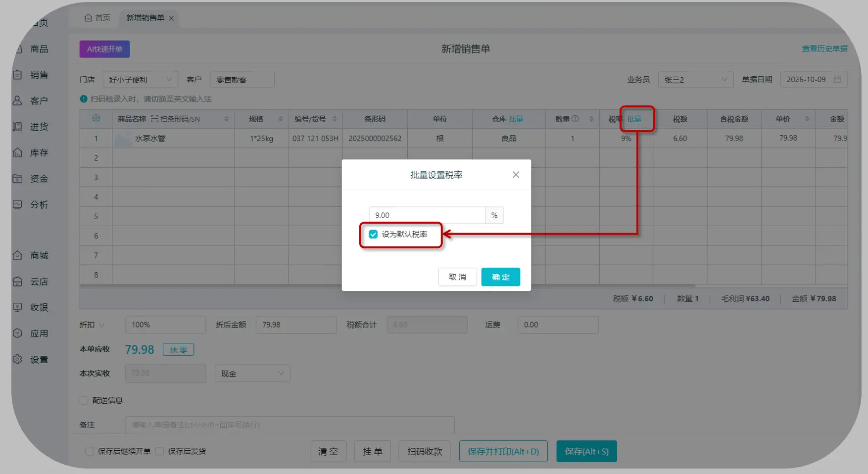This screenshot has width=868, height=474.
Task: Enable 保存后发货 checkbox
Action: click(160, 451)
